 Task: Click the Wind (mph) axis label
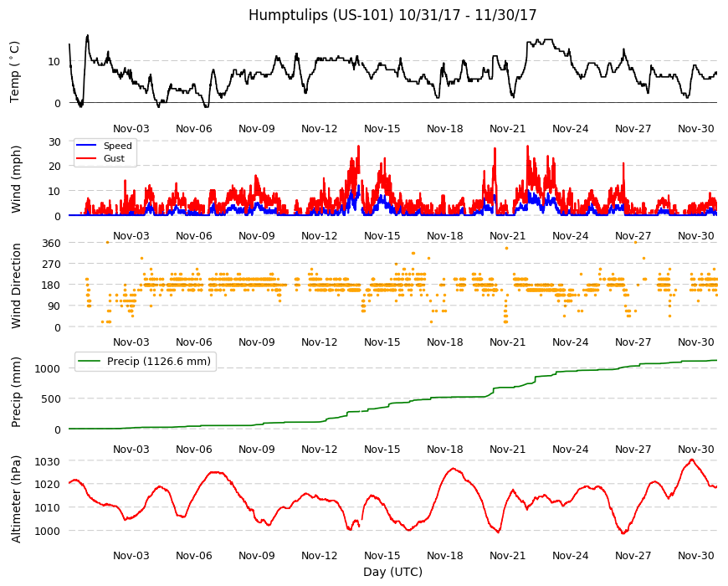[x=16, y=179]
